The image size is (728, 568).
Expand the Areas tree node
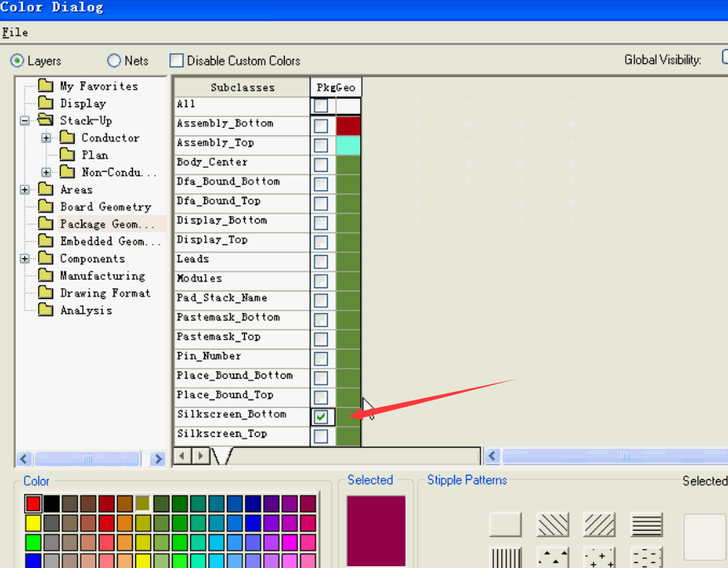[25, 189]
